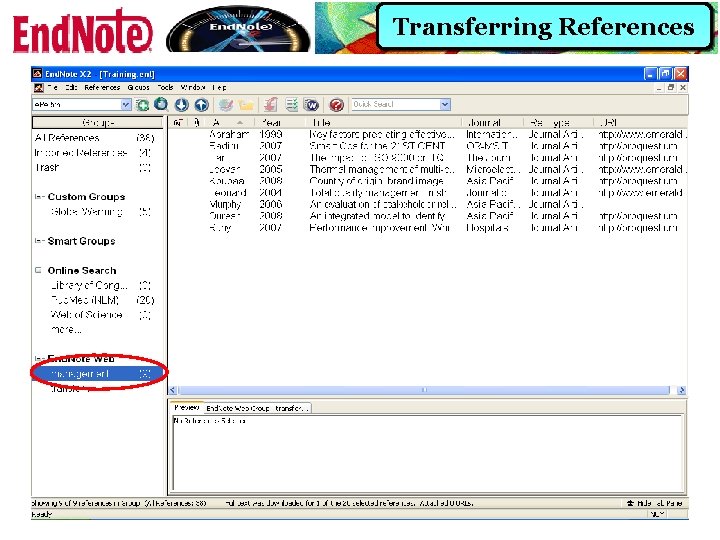Click the Hide Tab Pane icon in status bar

630,503
